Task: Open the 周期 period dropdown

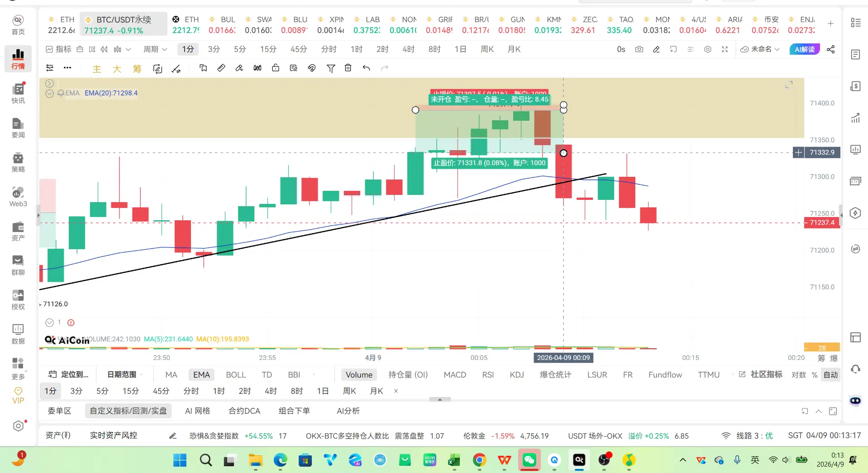Action: pyautogui.click(x=155, y=49)
